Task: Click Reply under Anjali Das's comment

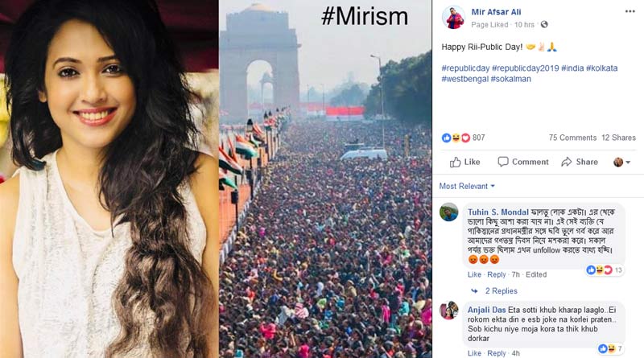Action: click(496, 353)
